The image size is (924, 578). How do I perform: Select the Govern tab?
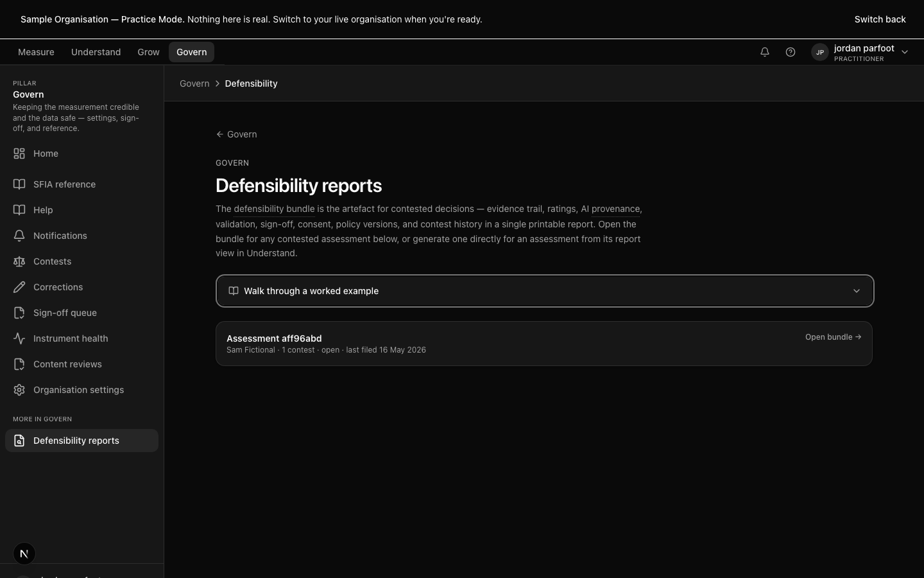[192, 52]
